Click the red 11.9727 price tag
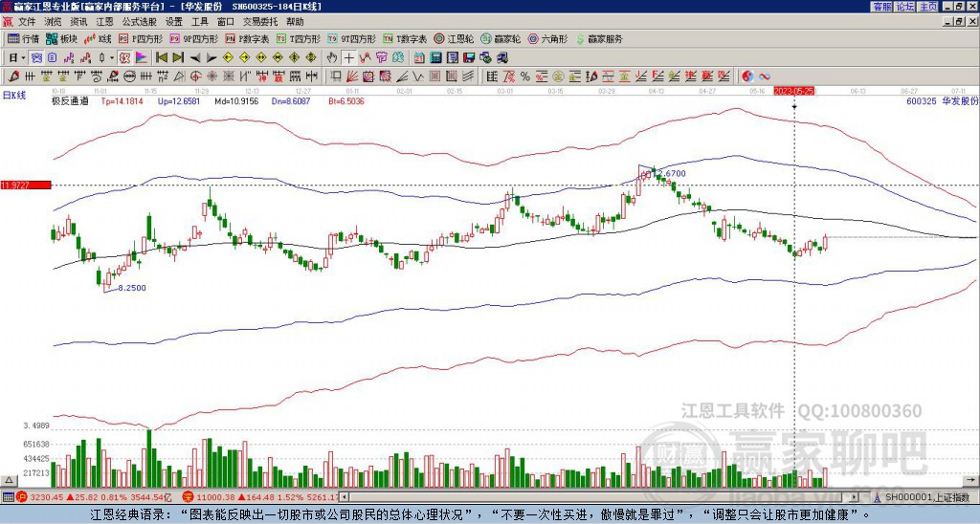The width and height of the screenshot is (980, 524). pyautogui.click(x=26, y=185)
